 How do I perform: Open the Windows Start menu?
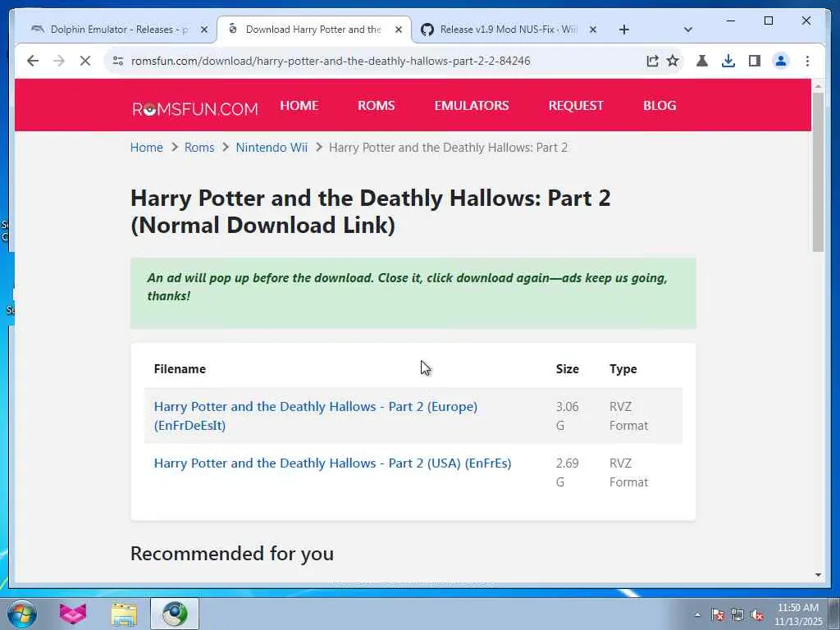pyautogui.click(x=22, y=614)
